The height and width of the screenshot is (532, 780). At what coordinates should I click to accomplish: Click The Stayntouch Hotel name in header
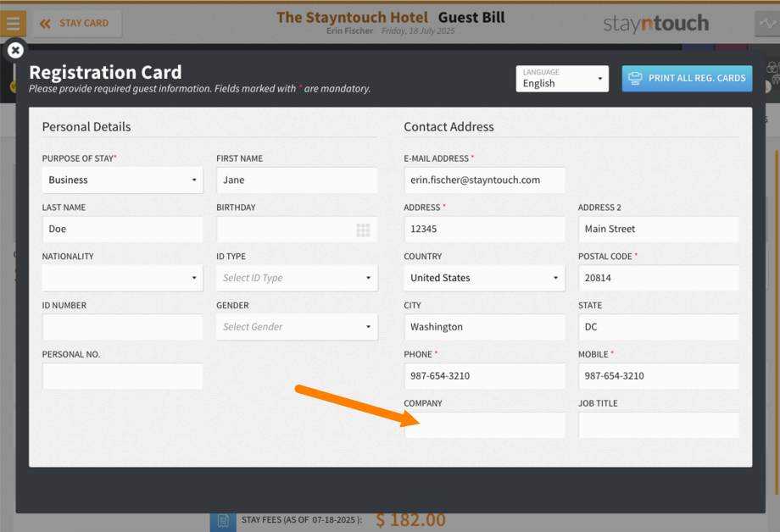coord(352,18)
